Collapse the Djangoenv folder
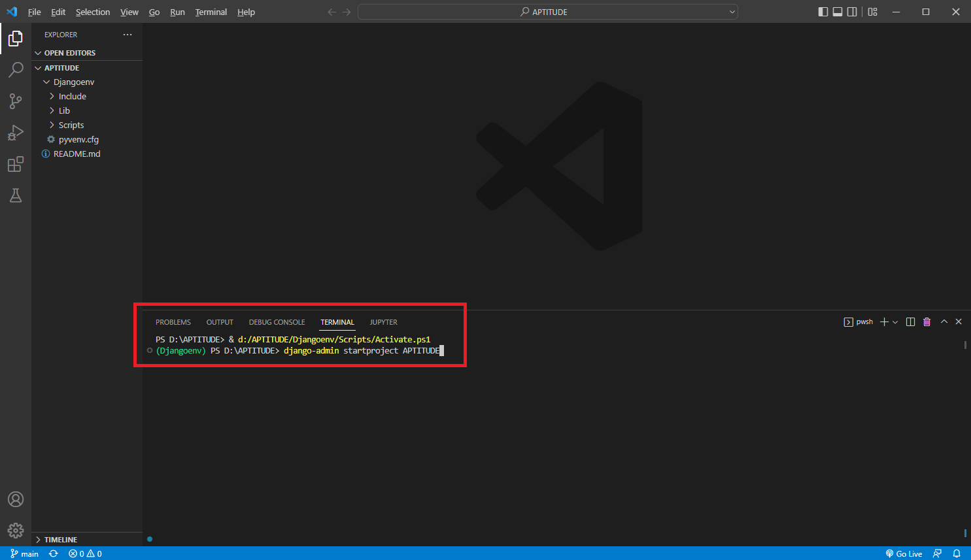Viewport: 971px width, 560px height. [87, 82]
